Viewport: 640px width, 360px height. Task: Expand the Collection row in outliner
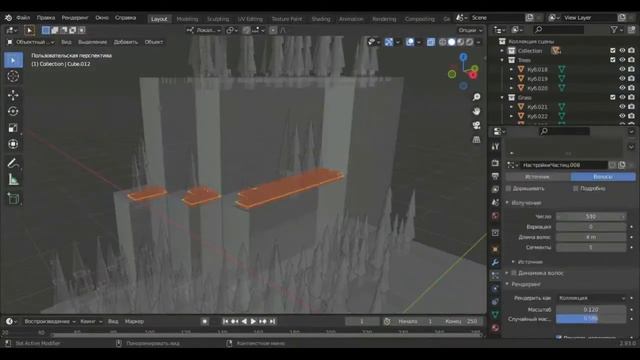click(x=502, y=51)
